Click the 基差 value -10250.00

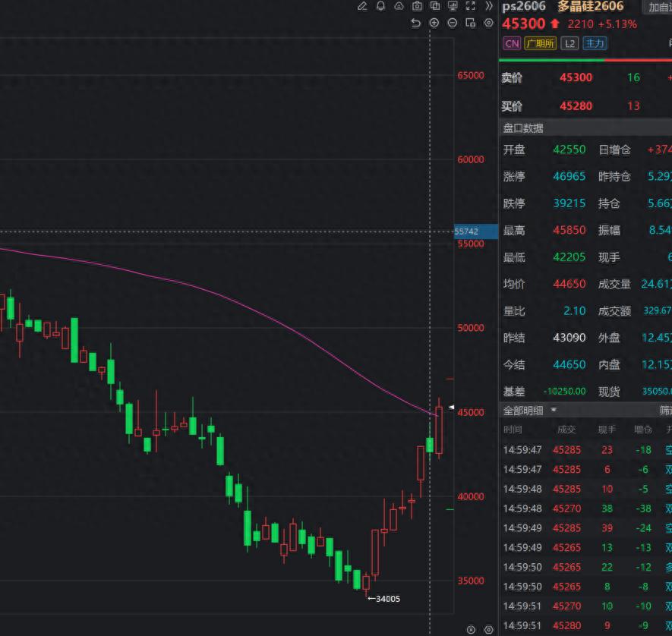(x=564, y=392)
